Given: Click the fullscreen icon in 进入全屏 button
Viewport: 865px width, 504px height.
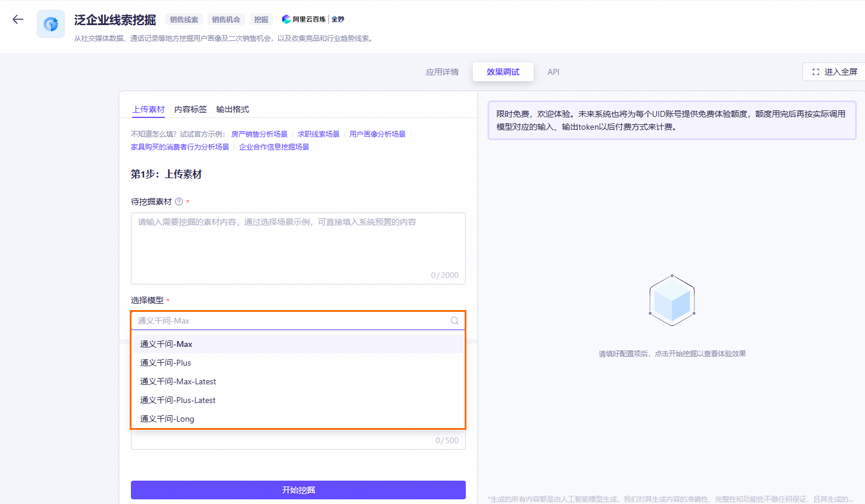Looking at the screenshot, I should 816,72.
